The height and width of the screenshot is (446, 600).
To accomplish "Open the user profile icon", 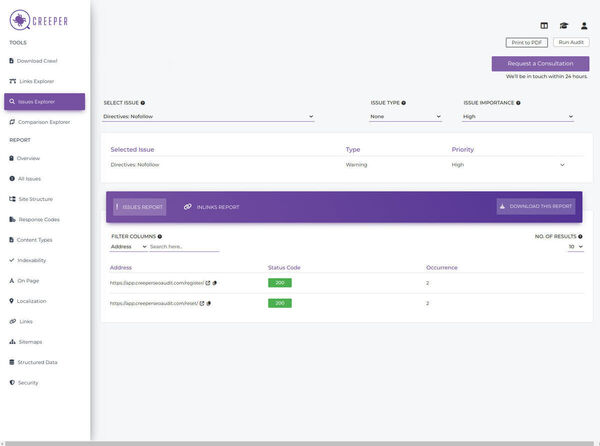I will [x=584, y=26].
